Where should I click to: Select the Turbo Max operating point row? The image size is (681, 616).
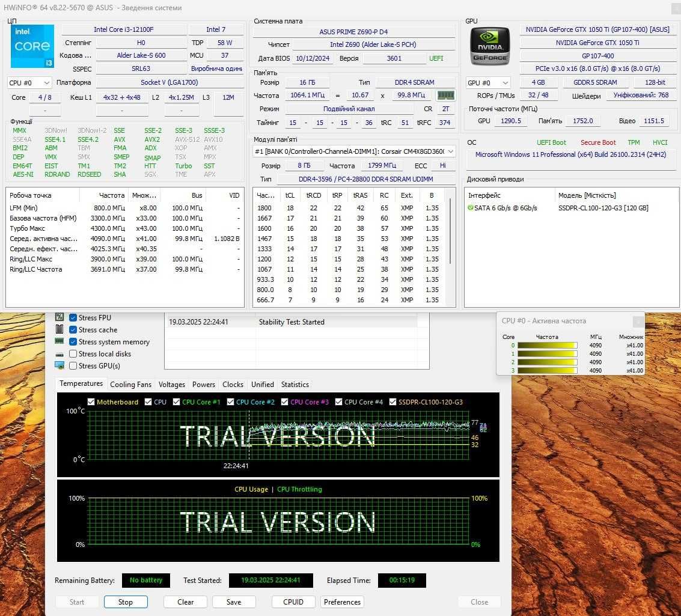click(x=125, y=228)
